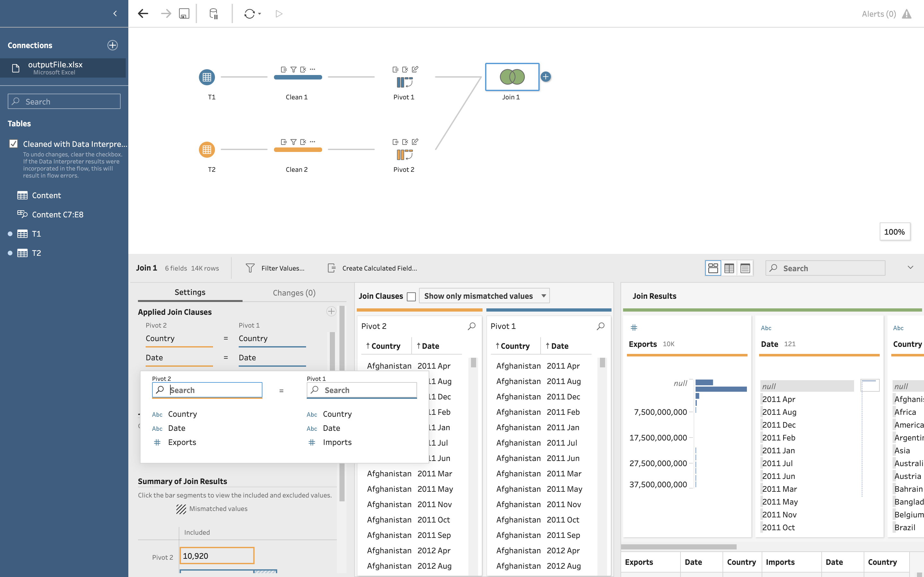Uncheck Cleaned with Data Interpreter checkbox
This screenshot has width=924, height=577.
[x=13, y=144]
